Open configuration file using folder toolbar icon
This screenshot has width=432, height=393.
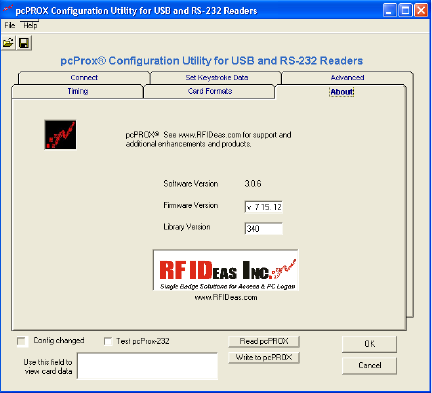point(8,43)
